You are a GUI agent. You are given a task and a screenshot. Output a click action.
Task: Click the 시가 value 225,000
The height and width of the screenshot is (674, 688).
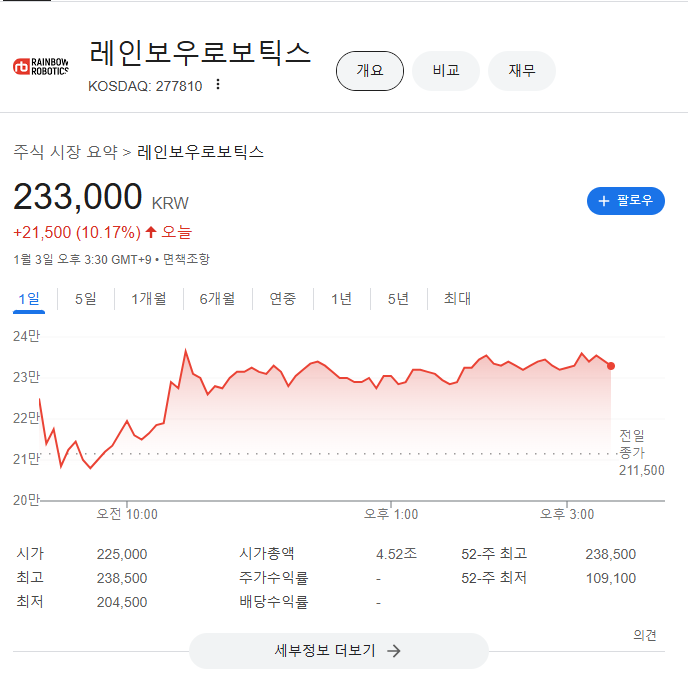(x=122, y=554)
